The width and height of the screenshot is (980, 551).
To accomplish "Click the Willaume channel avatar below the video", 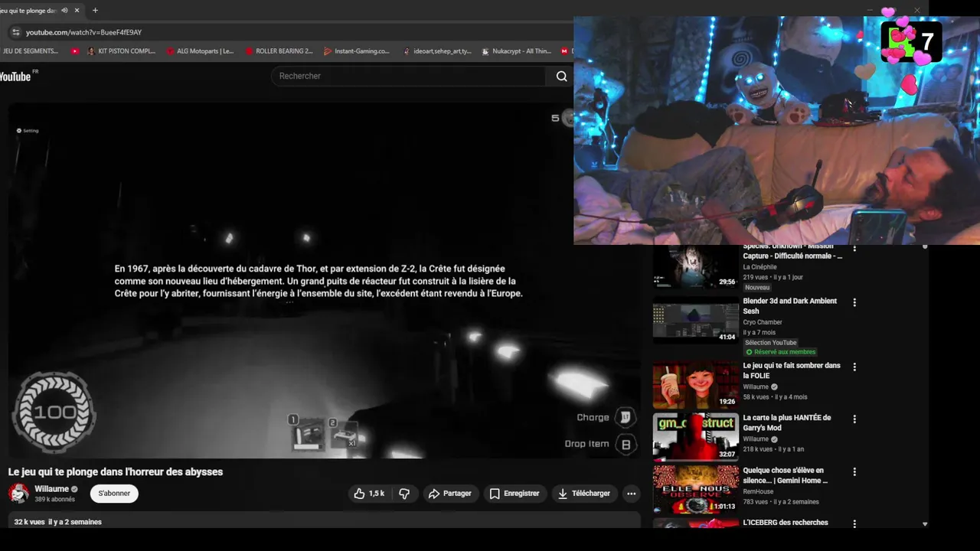I will tap(18, 494).
